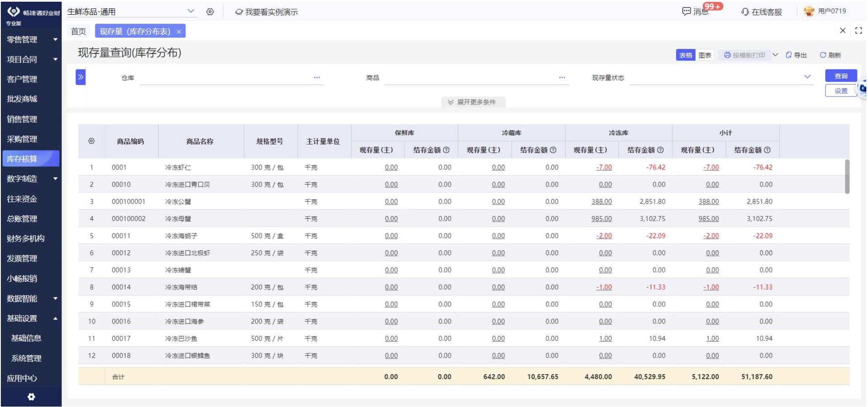Open 销售管理 in the sidebar menu

(x=22, y=119)
